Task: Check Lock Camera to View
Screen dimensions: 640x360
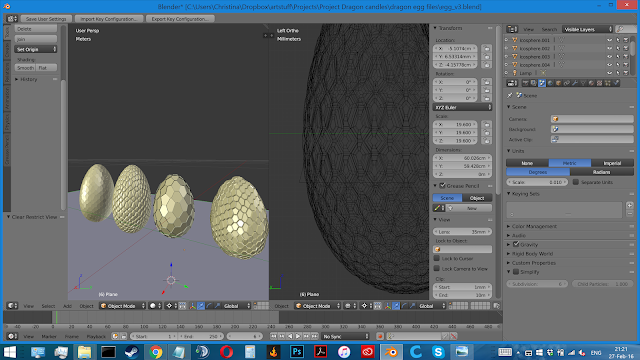Action: [x=437, y=269]
